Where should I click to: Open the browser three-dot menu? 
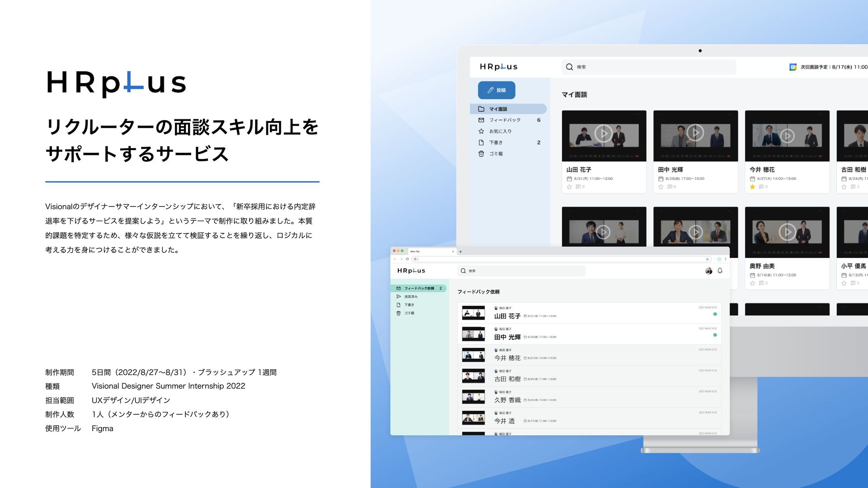[x=726, y=259]
